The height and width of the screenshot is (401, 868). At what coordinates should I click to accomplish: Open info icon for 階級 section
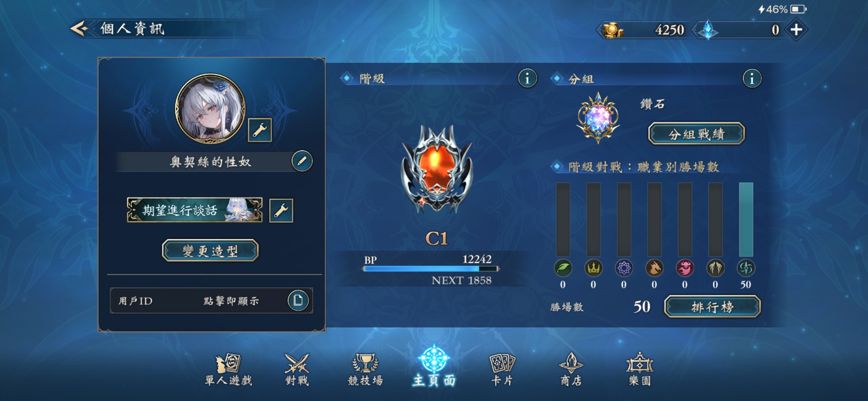click(x=527, y=78)
